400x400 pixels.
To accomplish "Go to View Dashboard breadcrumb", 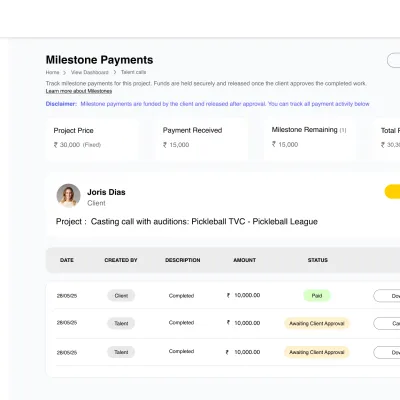I will [x=90, y=72].
